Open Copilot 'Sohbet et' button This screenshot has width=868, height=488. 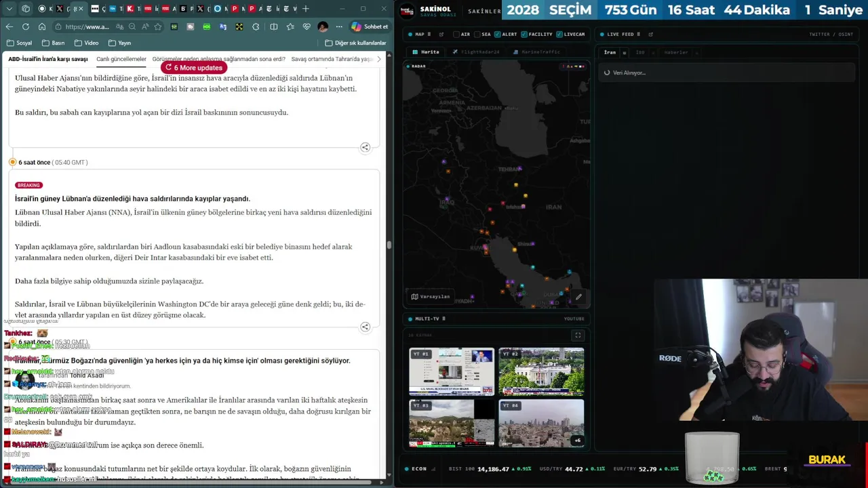click(x=370, y=26)
